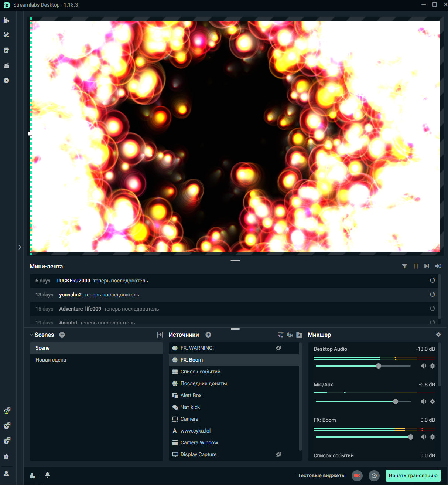Screen dimensions: 448x485
Task: Select the Список событий source
Action: (234, 372)
